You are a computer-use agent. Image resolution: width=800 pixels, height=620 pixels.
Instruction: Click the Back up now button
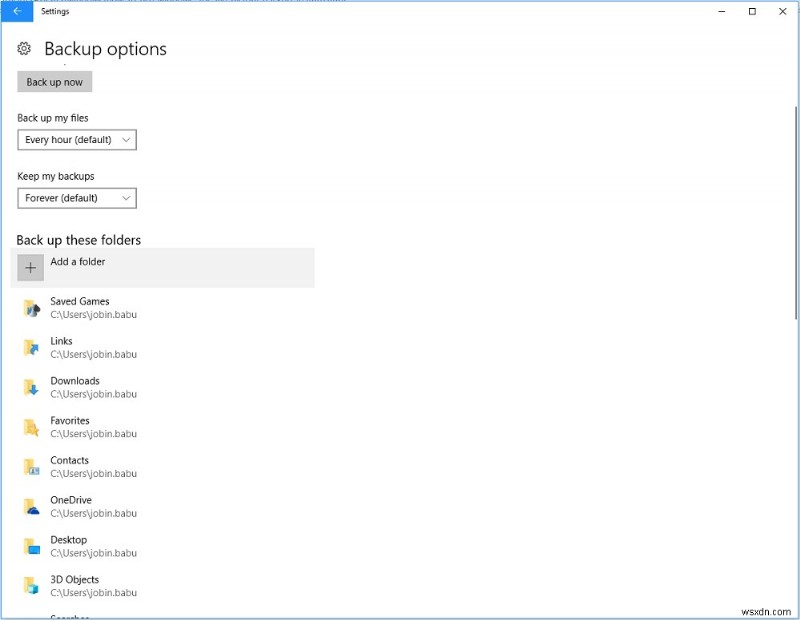point(54,81)
